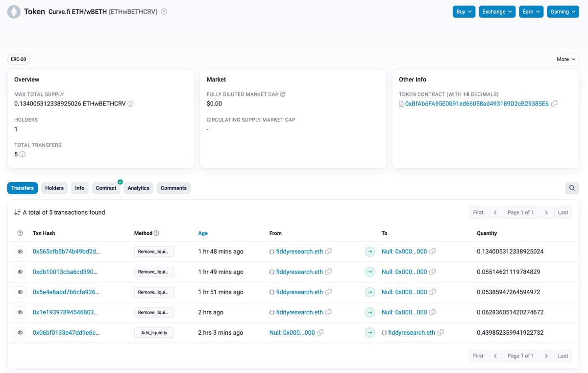Click the Ethereum token logo icon
Screen dimensions: 588x373
coord(13,11)
